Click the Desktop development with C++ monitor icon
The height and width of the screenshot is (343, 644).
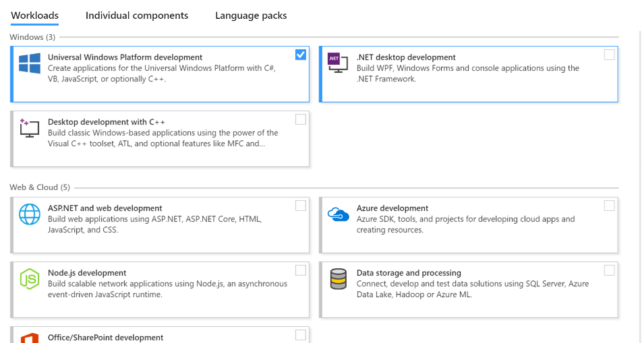pos(29,128)
